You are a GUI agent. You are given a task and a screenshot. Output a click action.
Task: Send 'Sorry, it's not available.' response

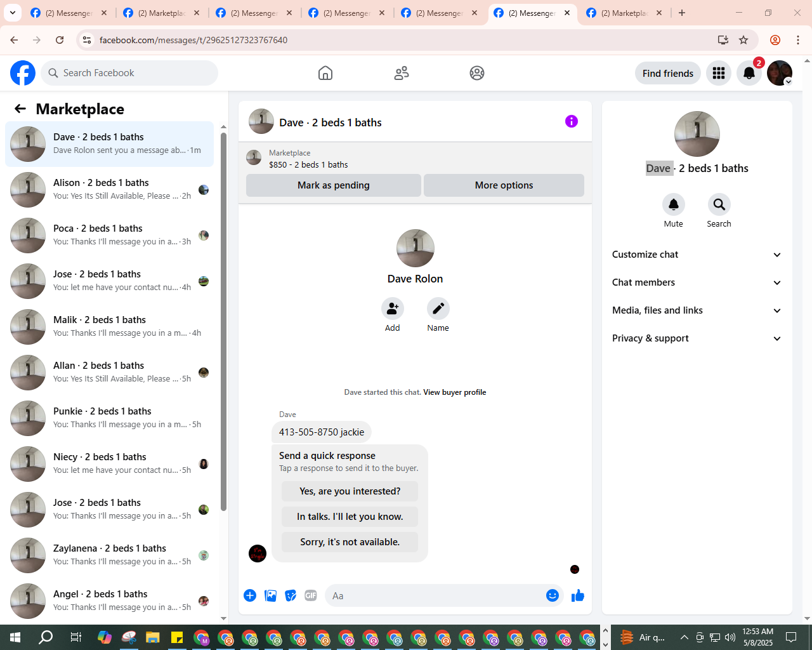click(x=350, y=542)
